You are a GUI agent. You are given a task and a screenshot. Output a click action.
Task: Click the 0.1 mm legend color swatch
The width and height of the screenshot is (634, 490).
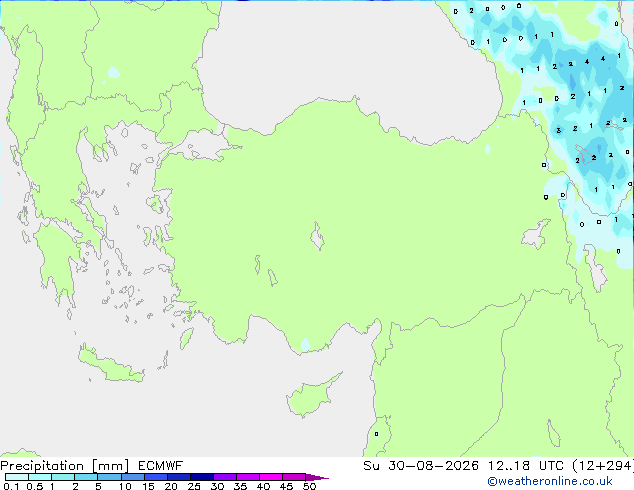(x=17, y=477)
